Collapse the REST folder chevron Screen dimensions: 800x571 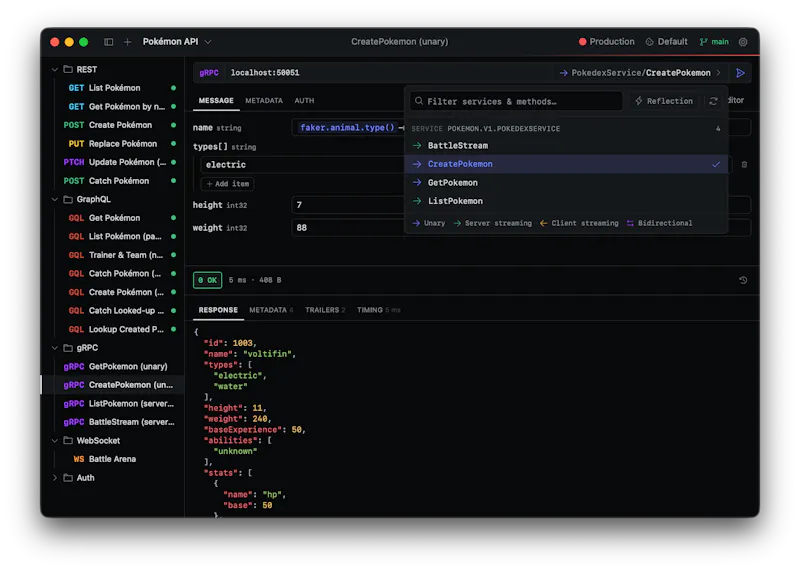tap(55, 69)
